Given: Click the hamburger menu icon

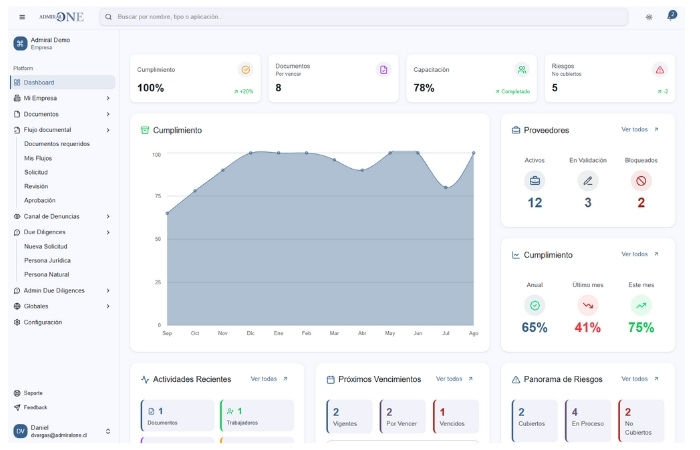Looking at the screenshot, I should [22, 17].
